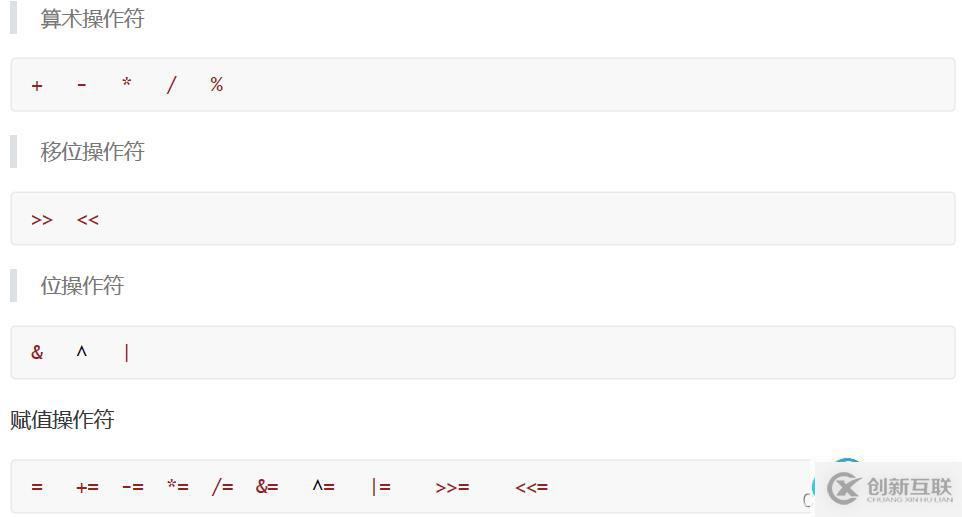The width and height of the screenshot is (962, 517).
Task: Click the >>= assignment operator
Action: point(452,487)
